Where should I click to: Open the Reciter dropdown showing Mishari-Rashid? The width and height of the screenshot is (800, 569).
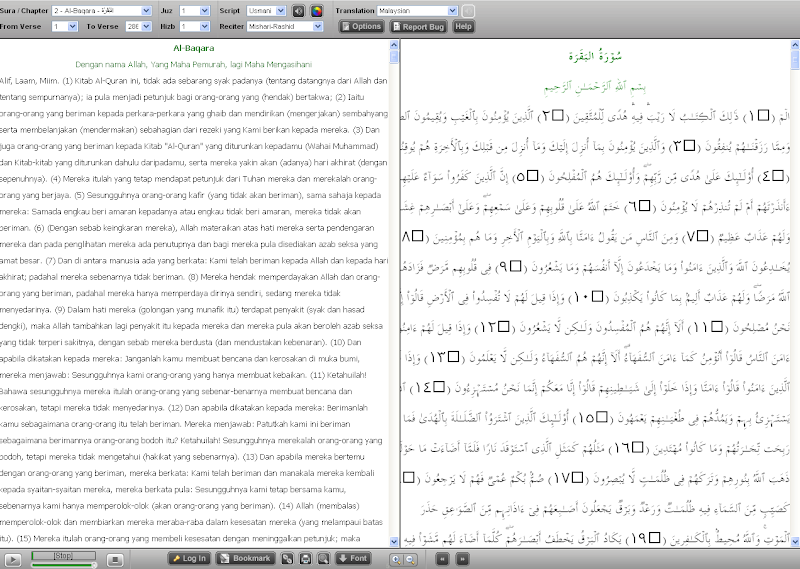(x=285, y=27)
